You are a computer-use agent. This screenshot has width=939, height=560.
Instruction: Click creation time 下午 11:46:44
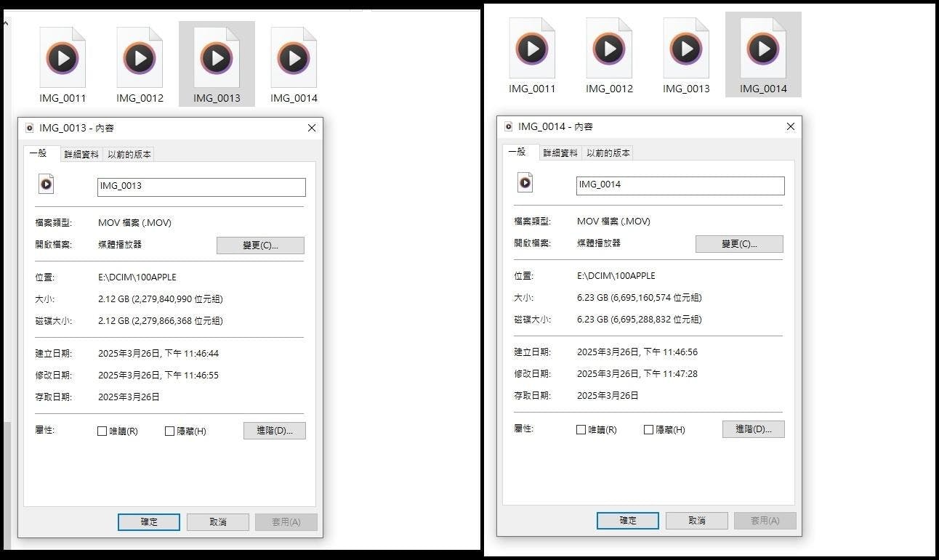pos(191,354)
